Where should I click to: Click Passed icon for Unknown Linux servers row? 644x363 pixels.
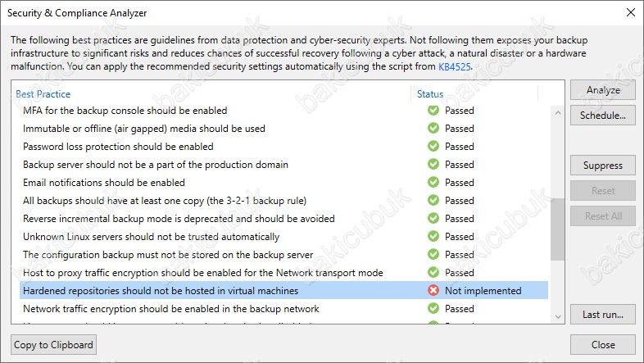click(x=433, y=237)
